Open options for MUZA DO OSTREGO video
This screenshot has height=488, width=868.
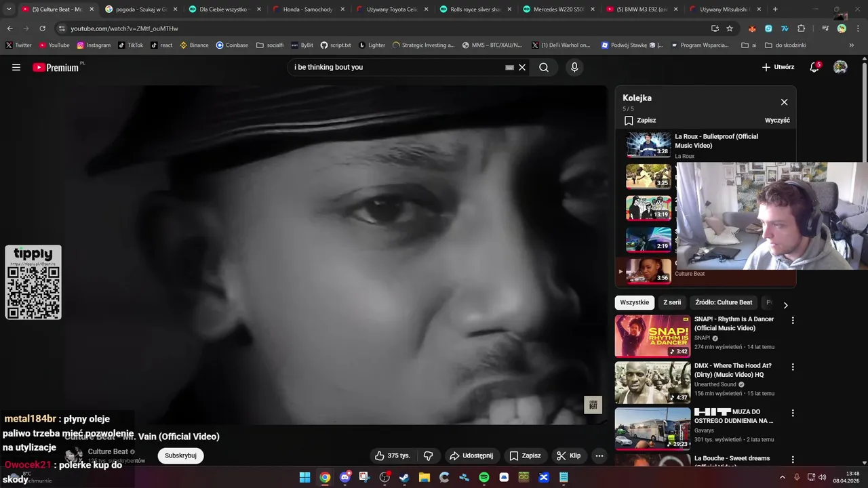[793, 413]
